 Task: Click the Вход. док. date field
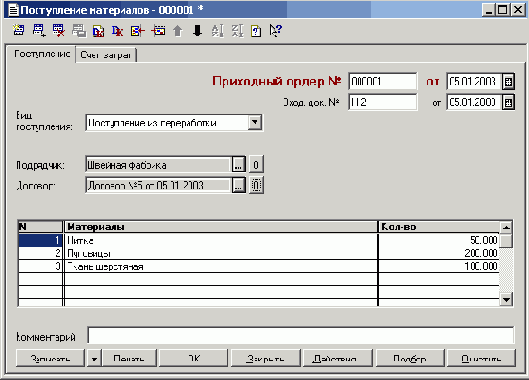point(474,102)
